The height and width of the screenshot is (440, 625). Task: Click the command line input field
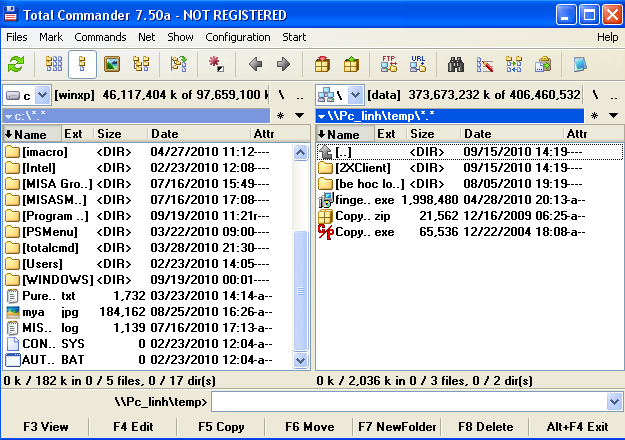pyautogui.click(x=409, y=401)
